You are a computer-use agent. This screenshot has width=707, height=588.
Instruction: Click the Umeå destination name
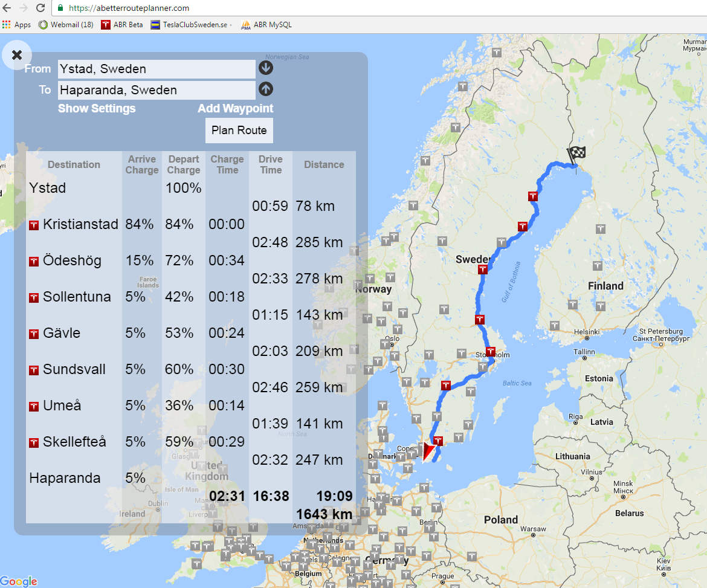pyautogui.click(x=62, y=405)
